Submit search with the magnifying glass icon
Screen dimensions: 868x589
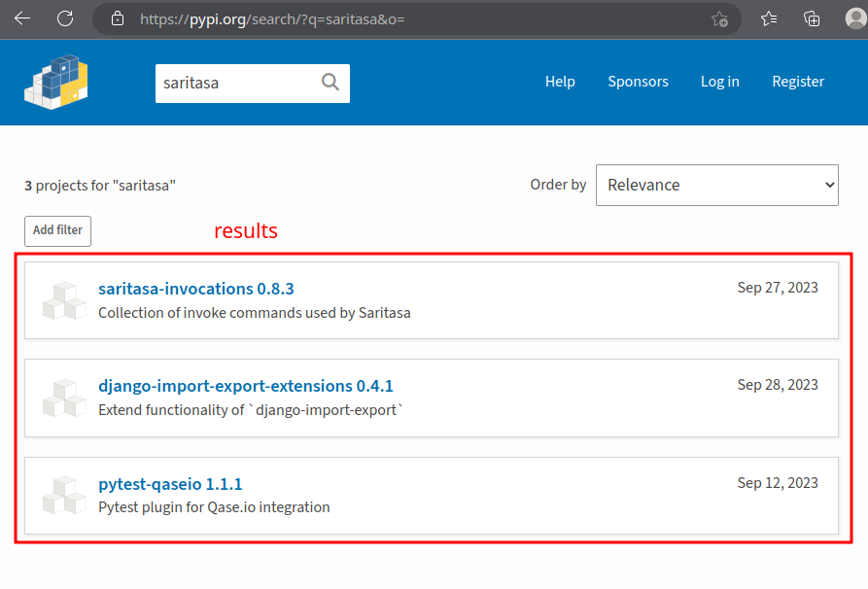(330, 83)
